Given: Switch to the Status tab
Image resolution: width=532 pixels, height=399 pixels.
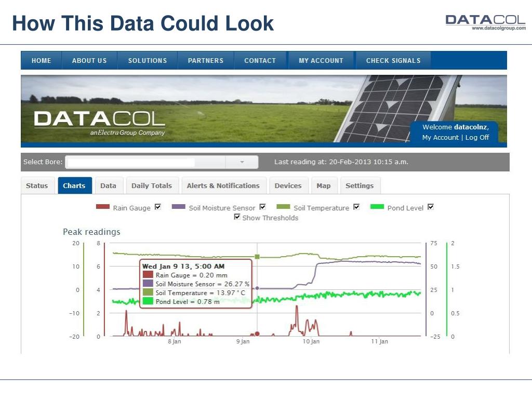Looking at the screenshot, I should tap(37, 185).
